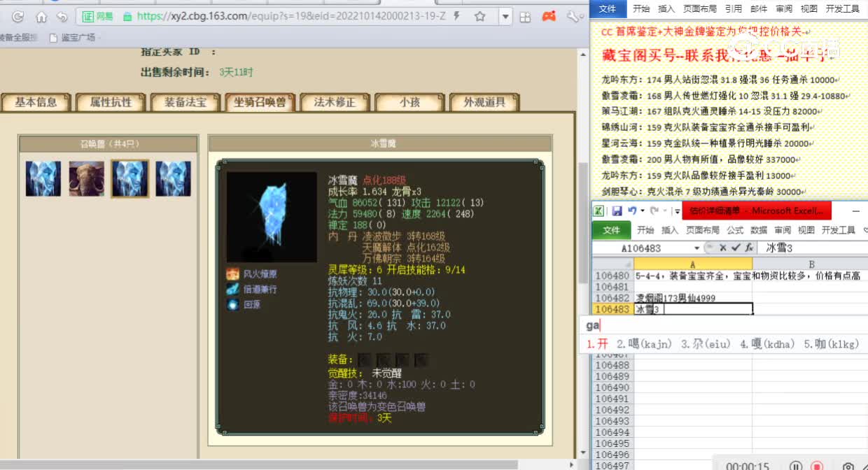Open the Excel 数据 ribbon tab

[x=759, y=230]
